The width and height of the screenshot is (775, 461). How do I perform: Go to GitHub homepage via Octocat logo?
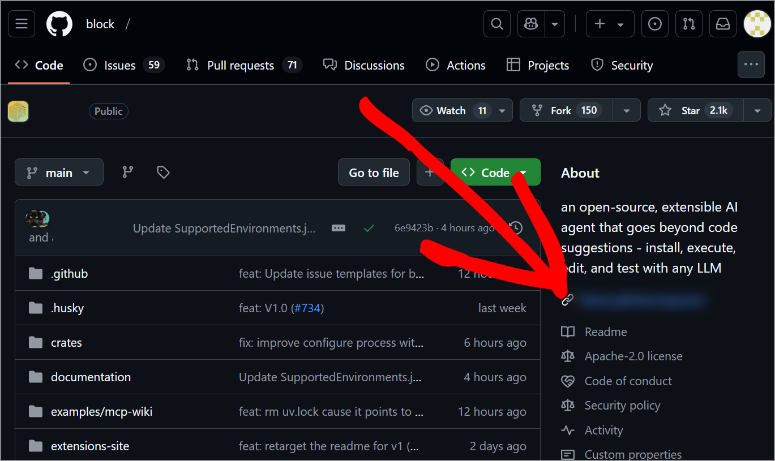pos(59,24)
